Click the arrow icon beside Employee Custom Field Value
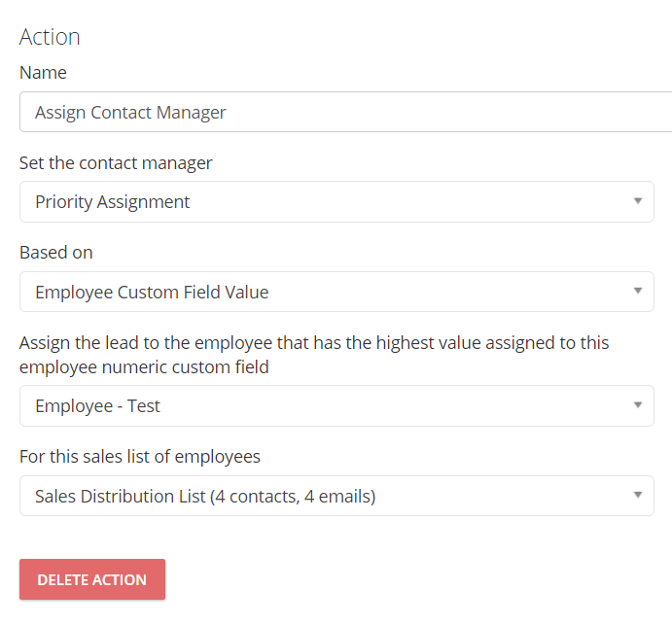 [638, 291]
